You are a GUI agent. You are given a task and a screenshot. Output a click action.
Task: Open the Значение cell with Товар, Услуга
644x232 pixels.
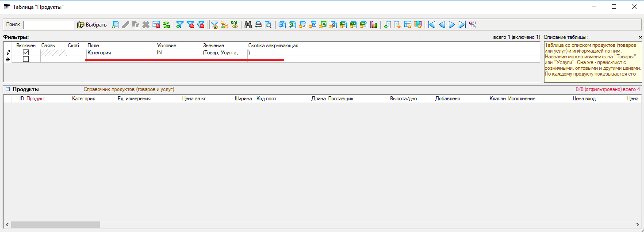(x=224, y=53)
